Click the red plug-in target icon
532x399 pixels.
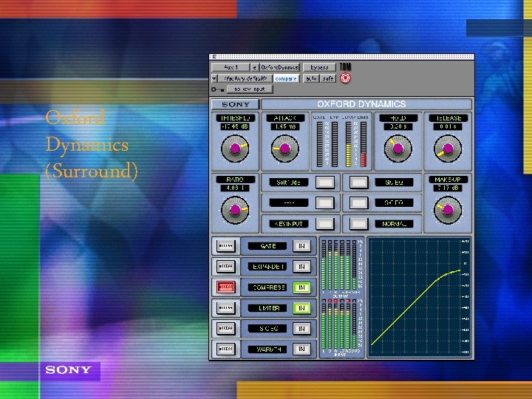coord(345,78)
